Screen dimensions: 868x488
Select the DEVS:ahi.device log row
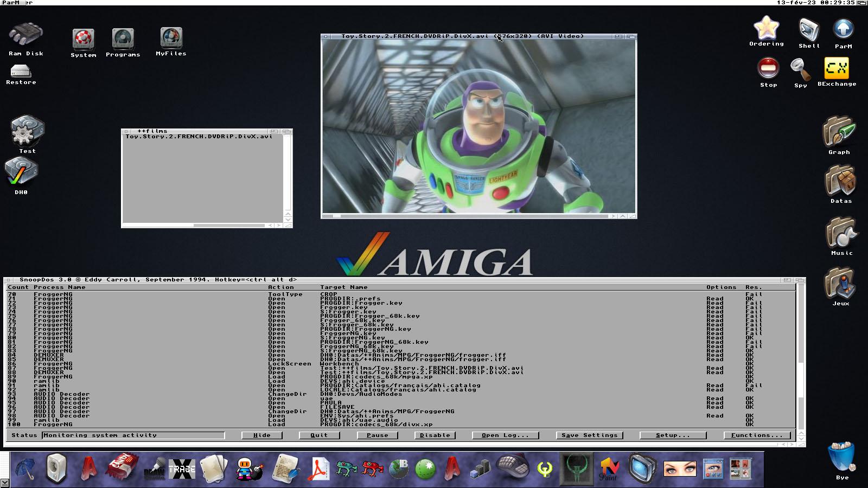coord(400,381)
